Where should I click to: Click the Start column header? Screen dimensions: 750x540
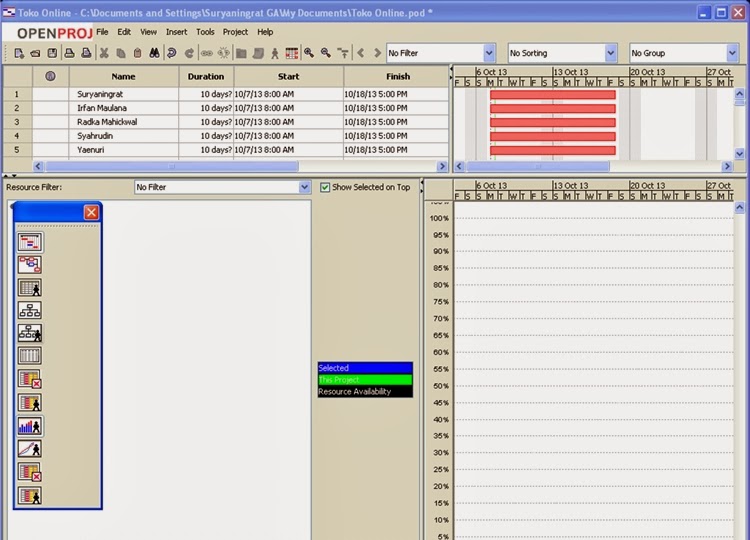click(288, 77)
